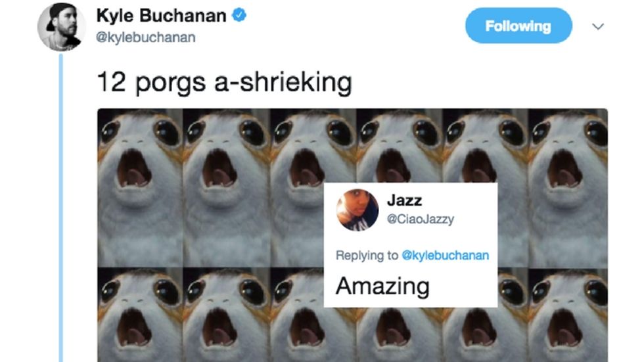Click the blue thread connector line
This screenshot has width=644, height=362.
click(x=61, y=208)
